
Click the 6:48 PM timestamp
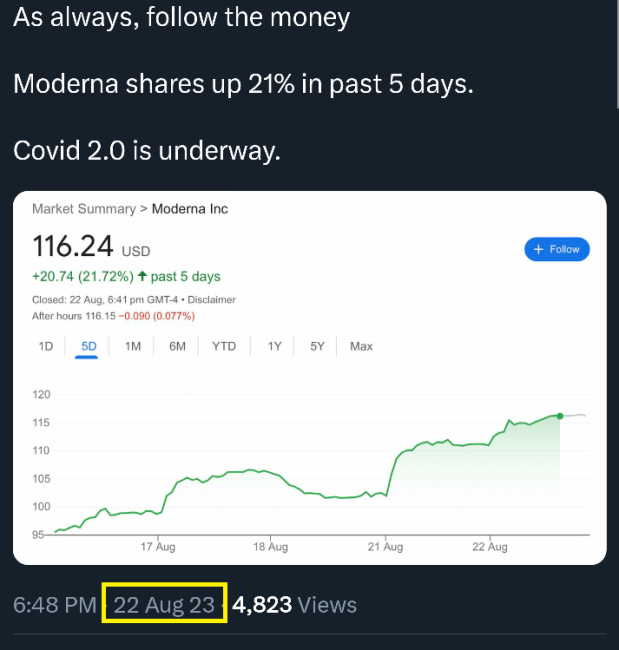click(x=55, y=604)
